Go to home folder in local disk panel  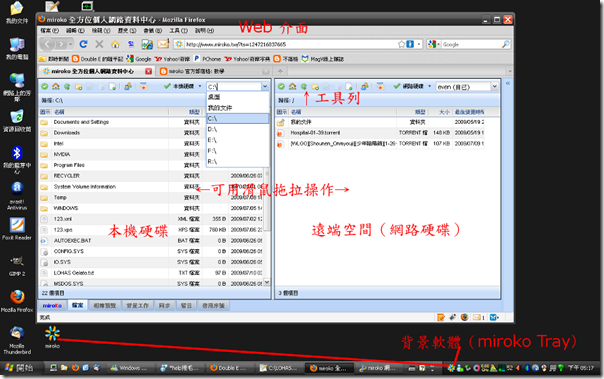pyautogui.click(x=56, y=86)
